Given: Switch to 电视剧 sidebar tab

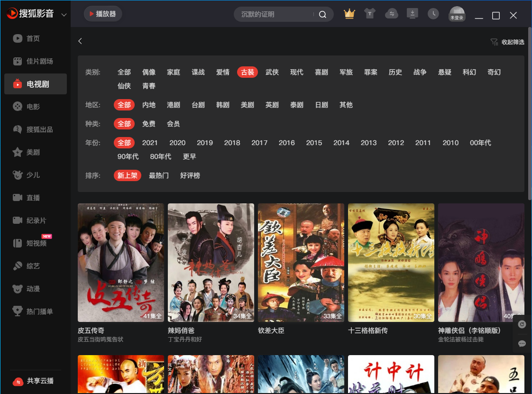Looking at the screenshot, I should click(35, 84).
